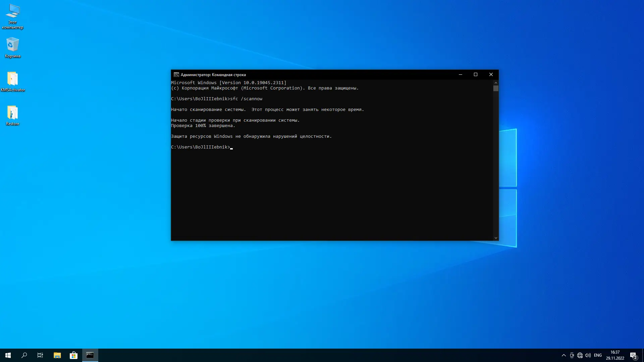Open Microsoft Store from taskbar
The image size is (644, 362).
coord(73,355)
